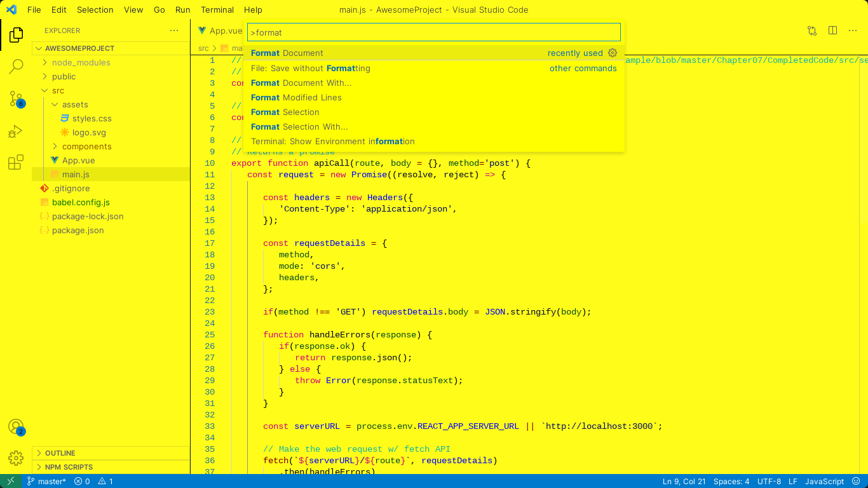This screenshot has height=488, width=868.
Task: Change language mode JavaScript
Action: (825, 481)
